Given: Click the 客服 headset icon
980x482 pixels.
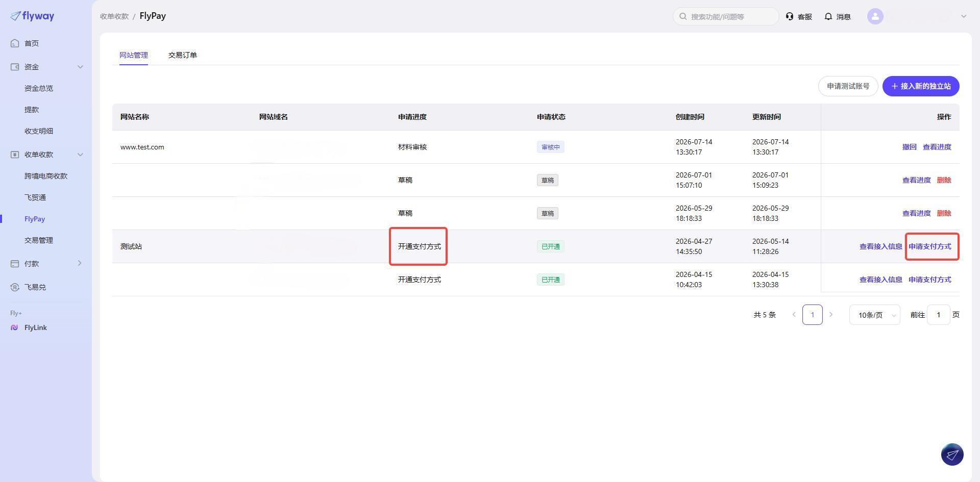Looking at the screenshot, I should tap(790, 16).
